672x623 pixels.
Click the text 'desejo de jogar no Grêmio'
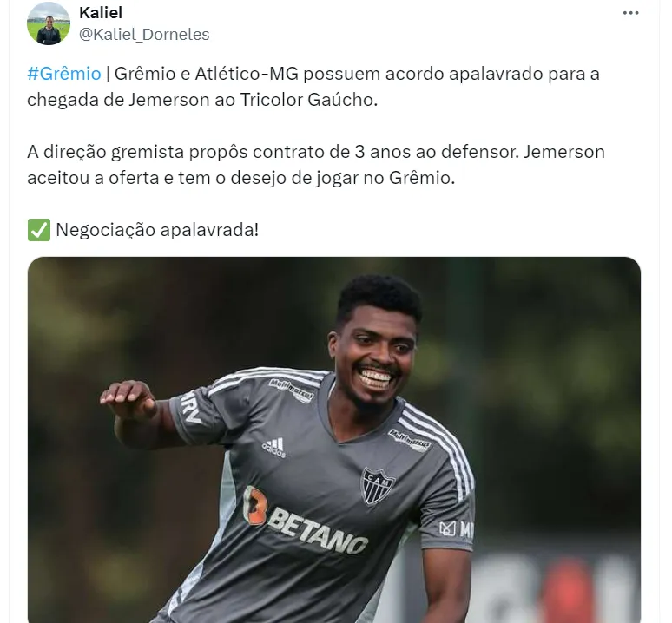tap(341, 178)
